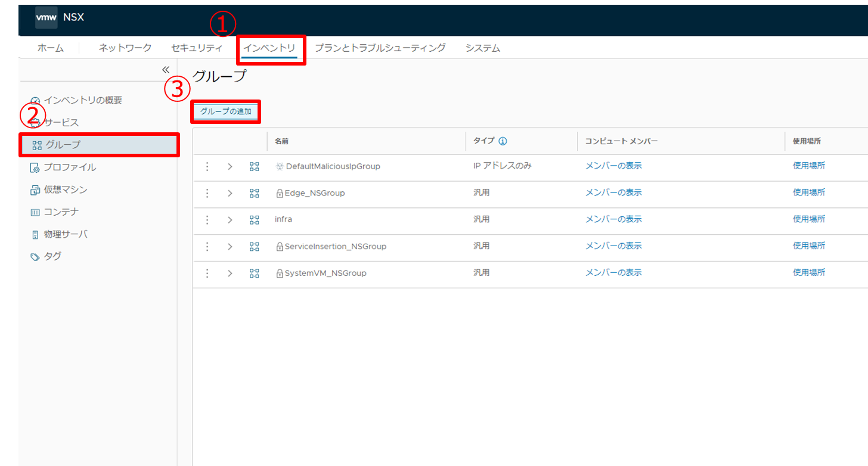The image size is (868, 466).
Task: Open 使用場所 link for Edge_NSGroup
Action: pyautogui.click(x=809, y=192)
